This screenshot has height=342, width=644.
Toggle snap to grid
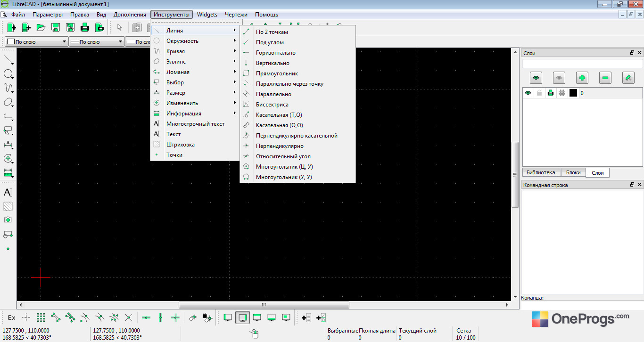pos(41,318)
